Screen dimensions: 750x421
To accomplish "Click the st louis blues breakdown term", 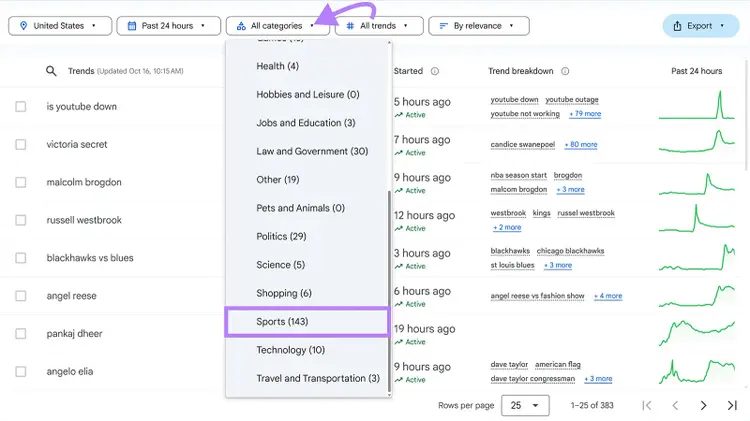I will point(512,265).
